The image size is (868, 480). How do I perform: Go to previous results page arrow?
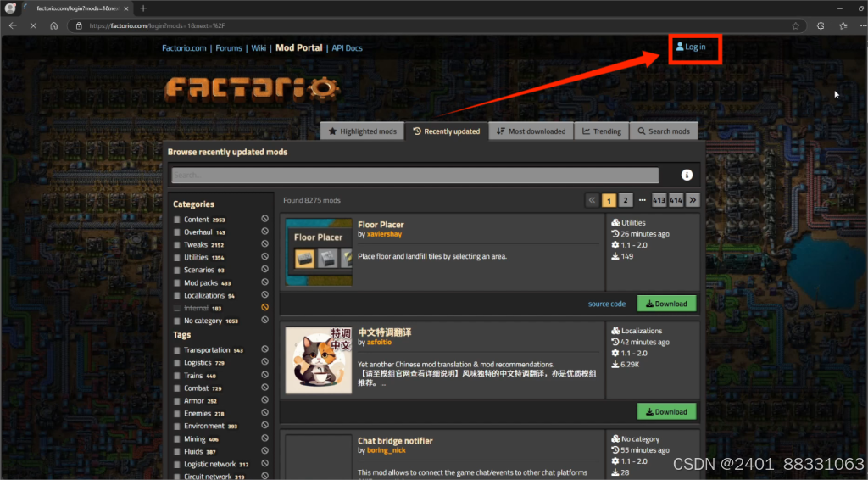(x=592, y=200)
